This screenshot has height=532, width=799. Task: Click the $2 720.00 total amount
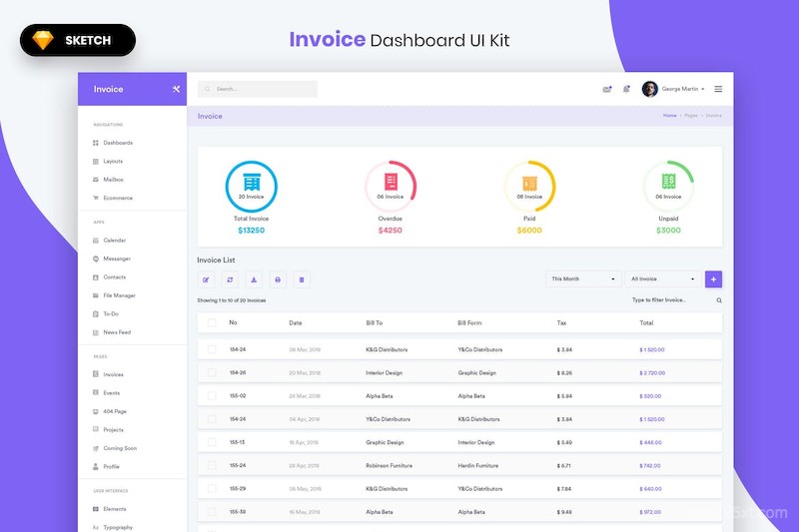pyautogui.click(x=652, y=373)
